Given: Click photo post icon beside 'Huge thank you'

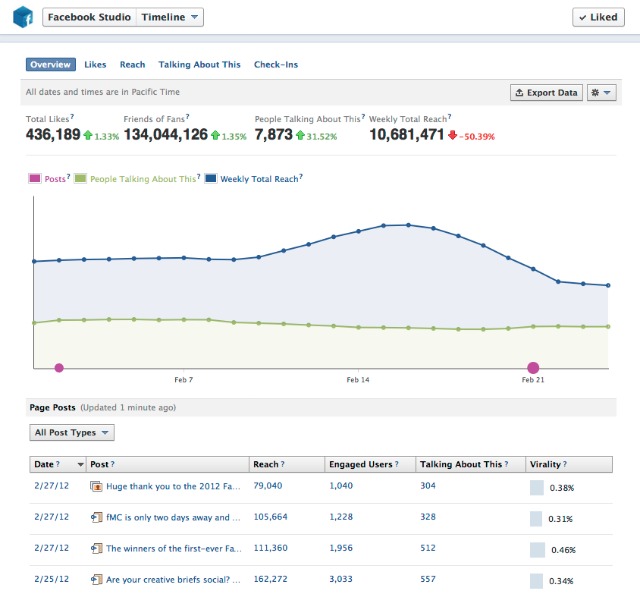Looking at the screenshot, I should [x=96, y=486].
